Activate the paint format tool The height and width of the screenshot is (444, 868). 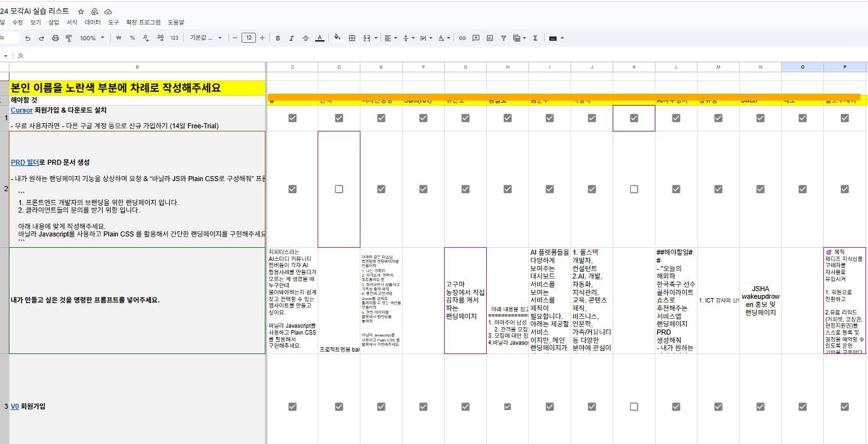(x=69, y=38)
